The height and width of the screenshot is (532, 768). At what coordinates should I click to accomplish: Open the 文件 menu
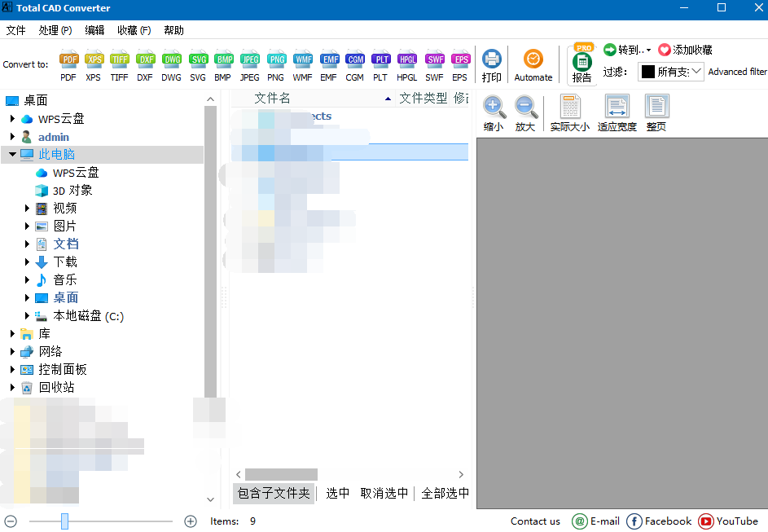(x=15, y=30)
